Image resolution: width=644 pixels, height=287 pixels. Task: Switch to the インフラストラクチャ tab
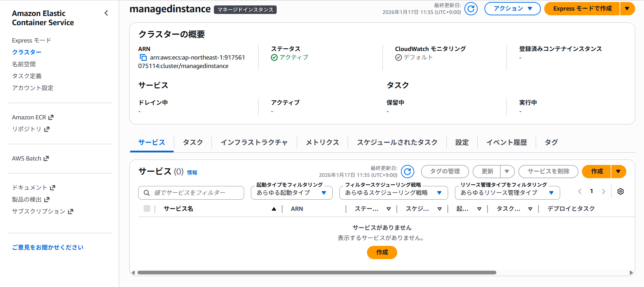pyautogui.click(x=254, y=142)
